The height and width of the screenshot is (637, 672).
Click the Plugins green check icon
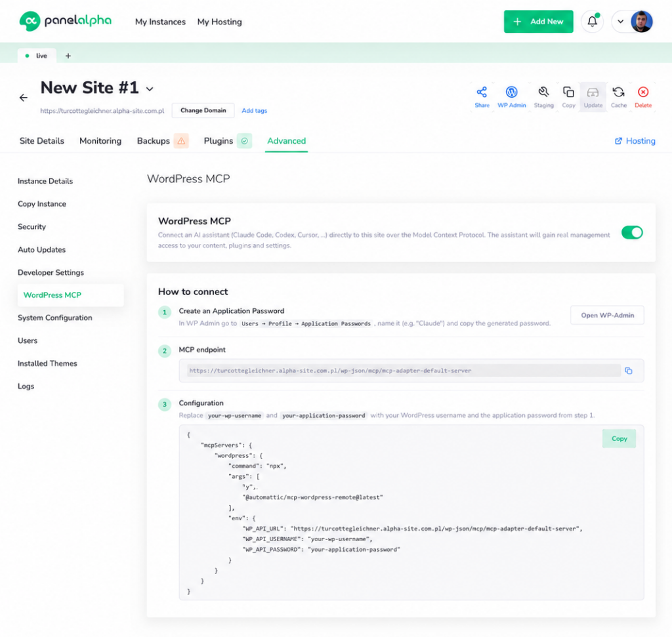244,141
